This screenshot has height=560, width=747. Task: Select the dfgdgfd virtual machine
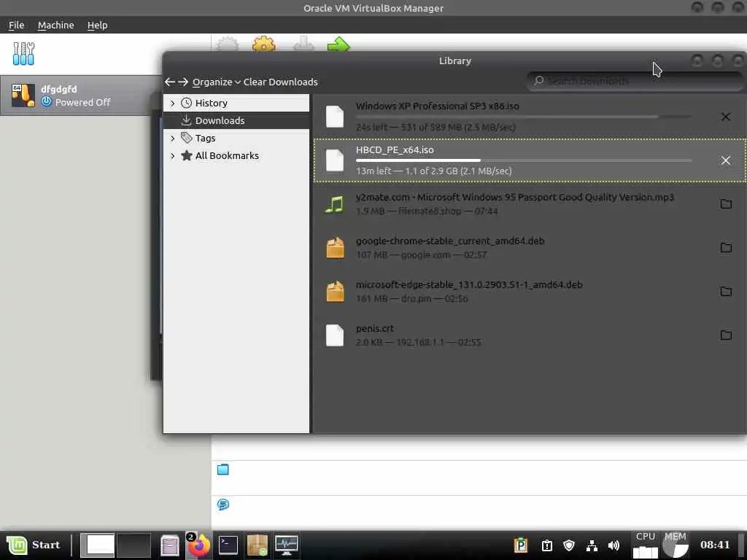[x=81, y=96]
